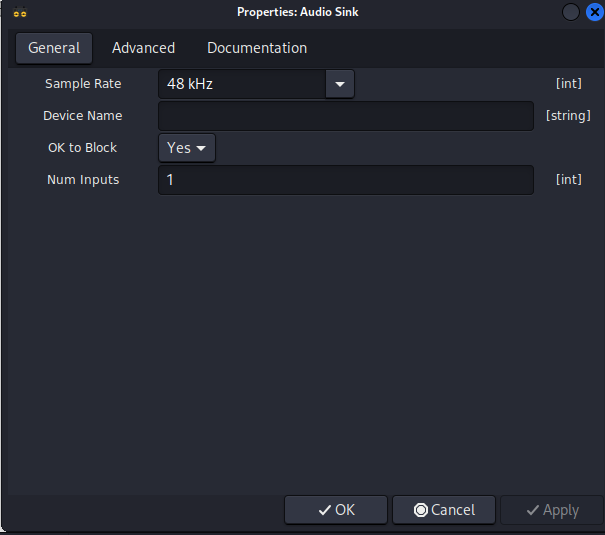This screenshot has height=535, width=605.
Task: Close the Audio Sink properties window
Action: tap(595, 12)
